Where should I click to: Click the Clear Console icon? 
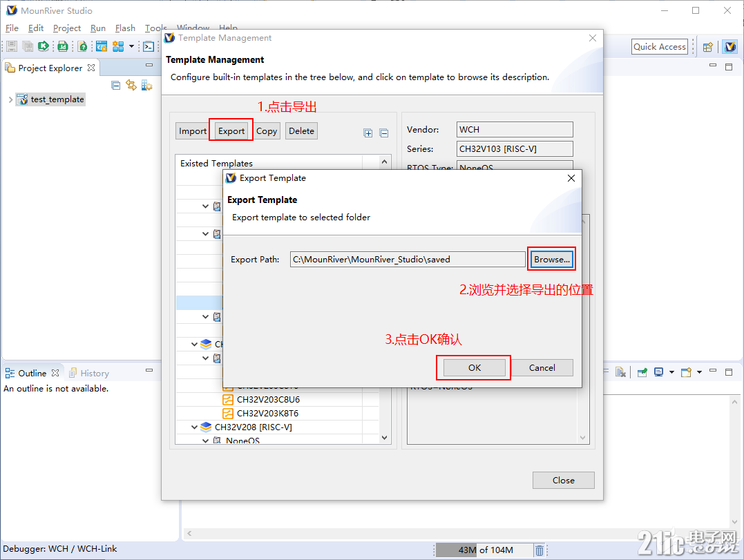pyautogui.click(x=620, y=372)
